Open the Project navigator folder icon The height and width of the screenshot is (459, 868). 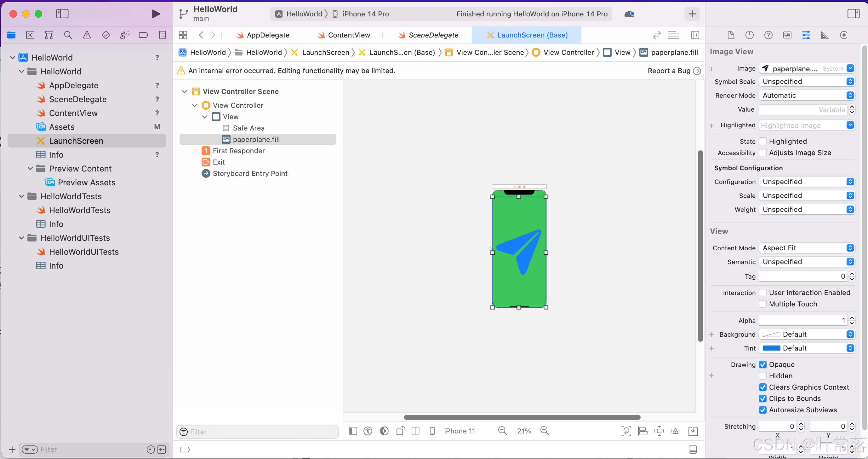click(11, 35)
